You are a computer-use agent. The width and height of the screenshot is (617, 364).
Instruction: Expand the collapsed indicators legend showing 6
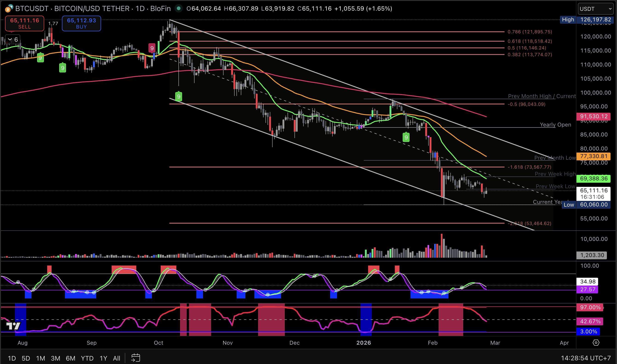point(12,40)
